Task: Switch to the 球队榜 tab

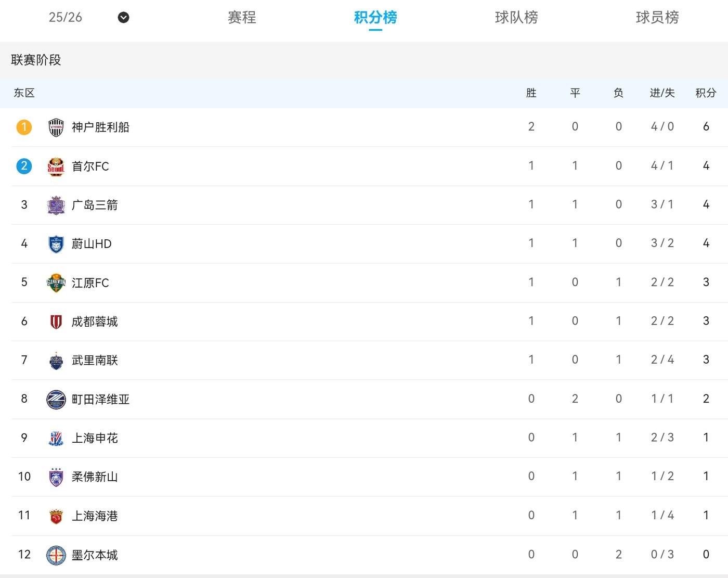Action: pyautogui.click(x=516, y=18)
